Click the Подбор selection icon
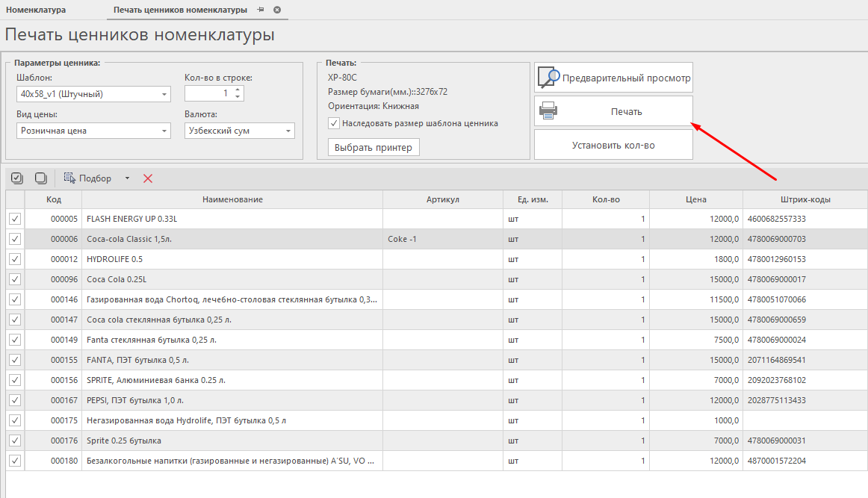Viewport: 868px width, 498px height. point(69,178)
